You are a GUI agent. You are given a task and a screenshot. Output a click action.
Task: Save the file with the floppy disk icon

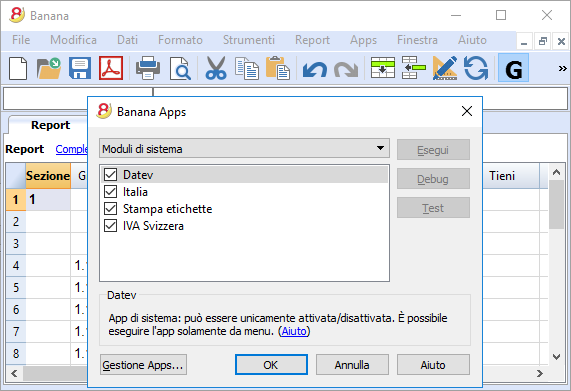pyautogui.click(x=80, y=68)
